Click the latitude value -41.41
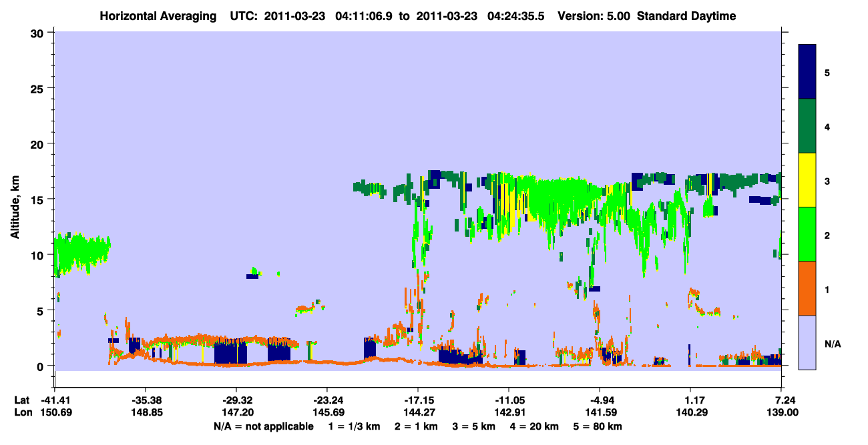Image resolution: width=868 pixels, height=445 pixels. 54,400
